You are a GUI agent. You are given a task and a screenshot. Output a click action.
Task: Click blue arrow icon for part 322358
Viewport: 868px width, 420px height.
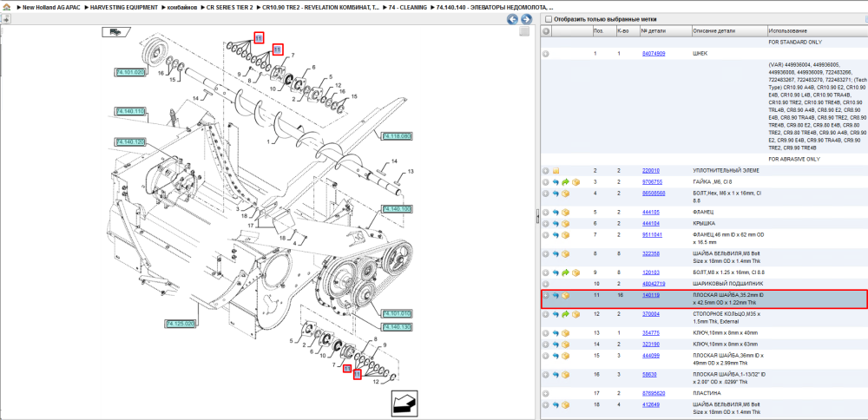(x=556, y=253)
